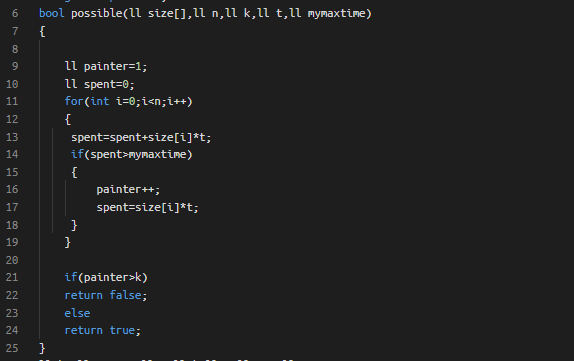Click the else keyword on line 23
The height and width of the screenshot is (361, 574).
coord(77,313)
